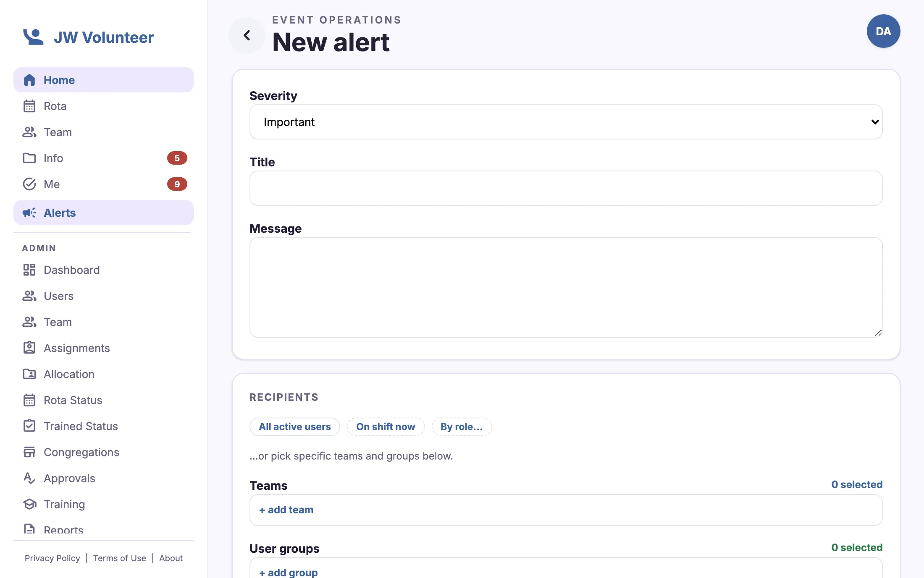Open the Alerts menu item

(x=104, y=213)
